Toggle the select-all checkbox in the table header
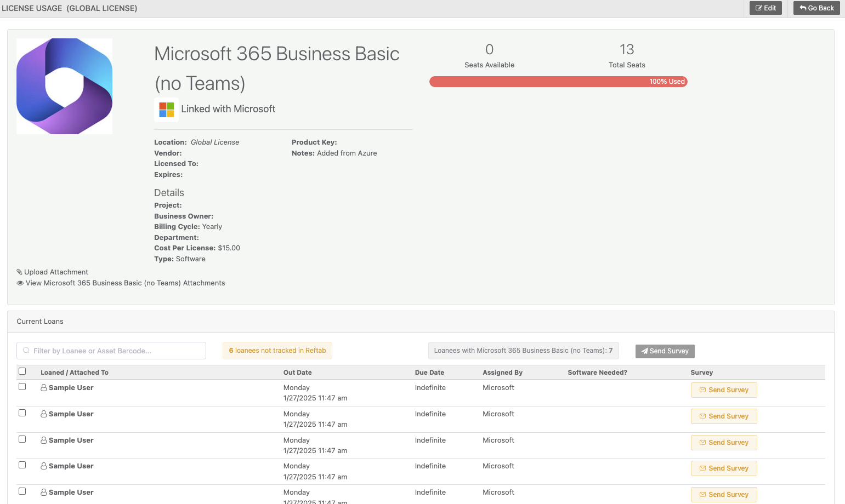Screen dimensions: 845x504 22,371
